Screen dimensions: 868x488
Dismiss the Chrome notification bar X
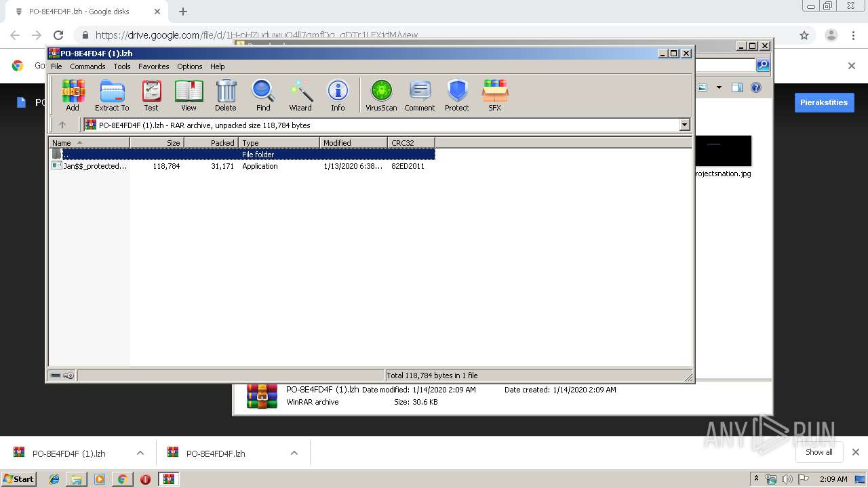click(852, 66)
